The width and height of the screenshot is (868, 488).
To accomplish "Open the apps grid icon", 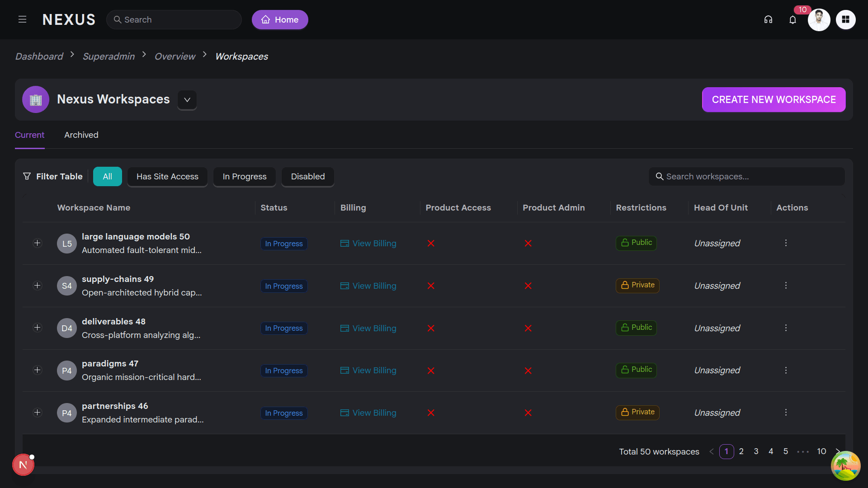I will pyautogui.click(x=845, y=19).
